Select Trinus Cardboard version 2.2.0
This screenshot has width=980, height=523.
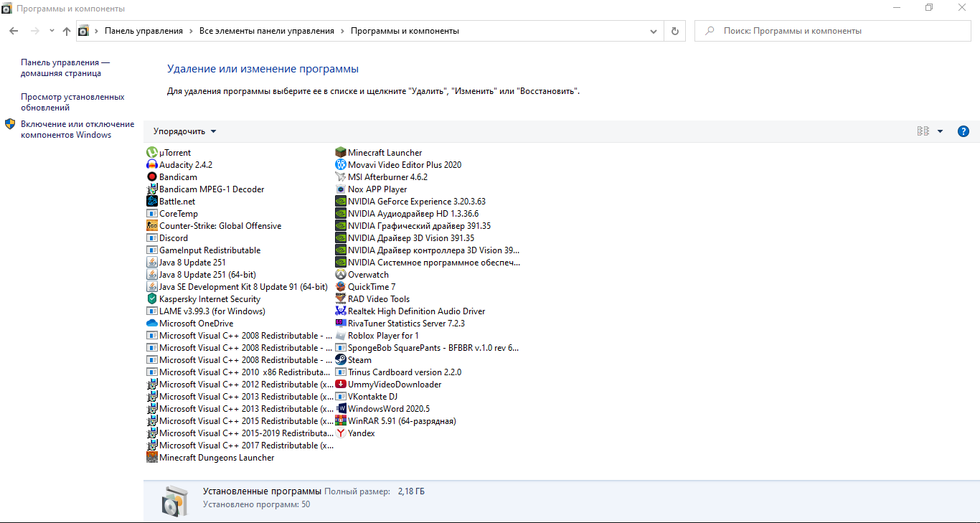(398, 372)
